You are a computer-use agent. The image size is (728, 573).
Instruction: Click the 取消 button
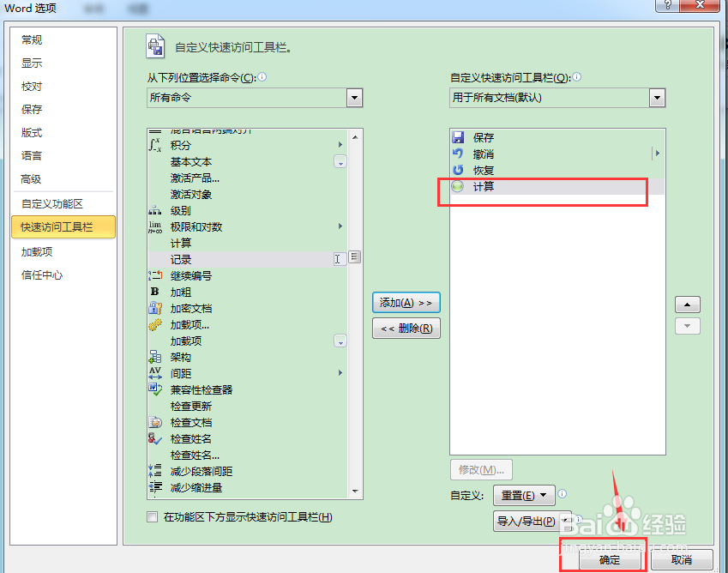pyautogui.click(x=682, y=559)
